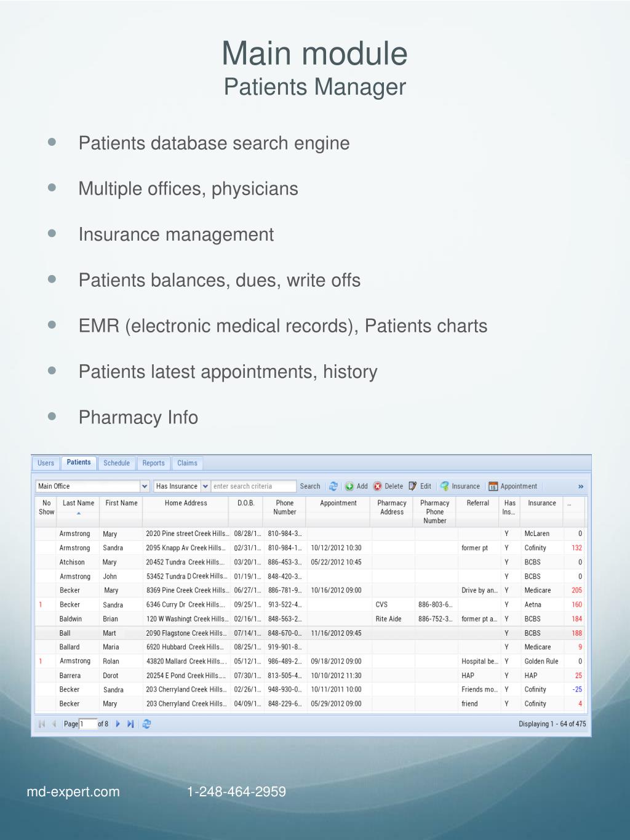
Task: Select the Ball Mart row
Action: (x=310, y=633)
